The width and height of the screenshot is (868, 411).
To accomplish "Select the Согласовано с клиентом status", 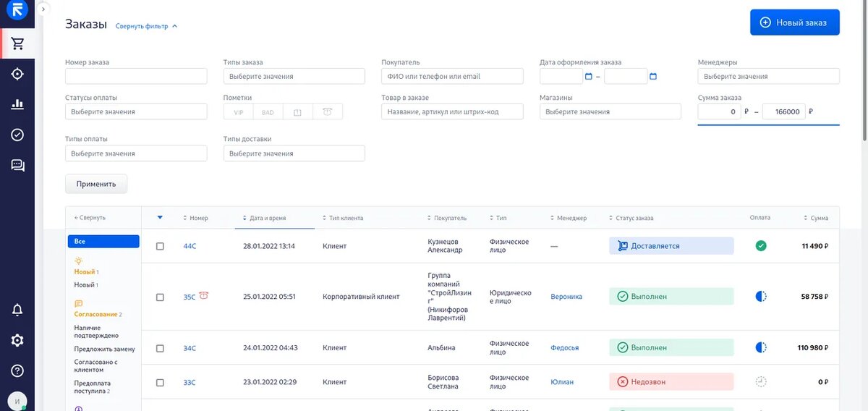I will point(95,366).
